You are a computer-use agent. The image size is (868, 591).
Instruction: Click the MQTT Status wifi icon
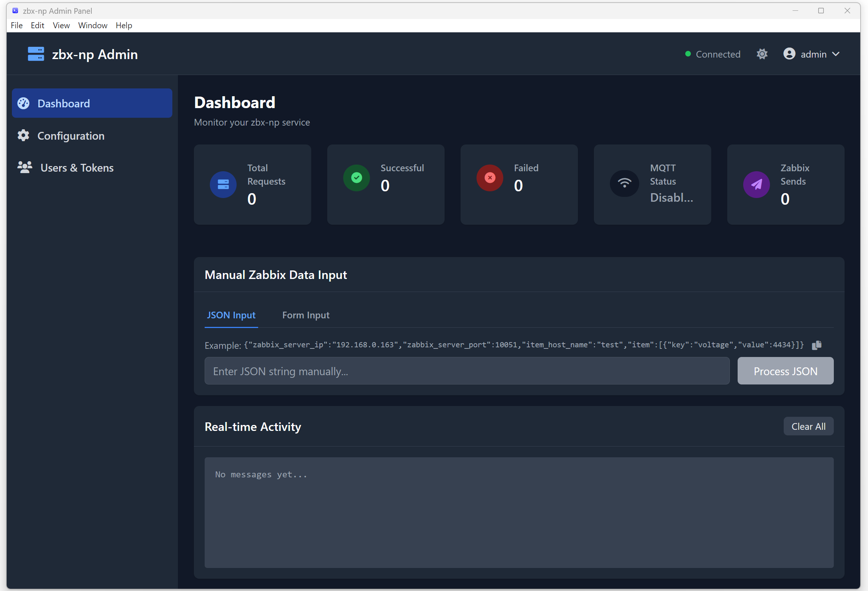point(624,183)
